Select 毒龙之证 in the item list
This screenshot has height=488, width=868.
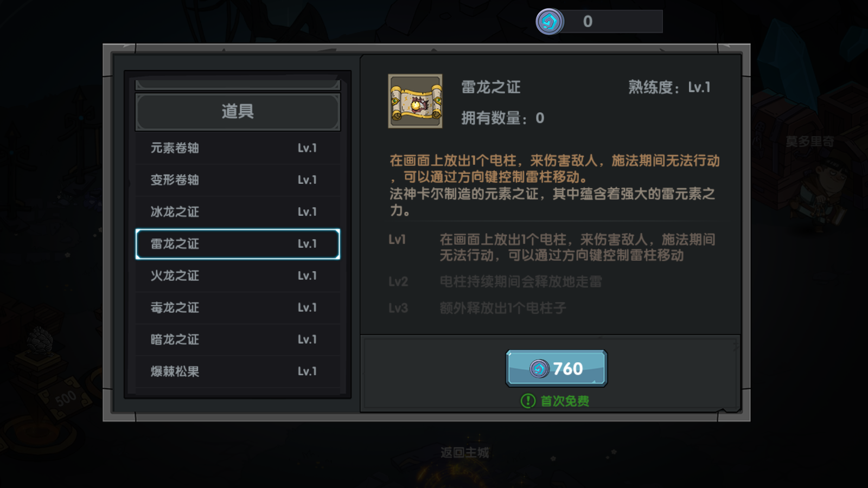click(238, 308)
